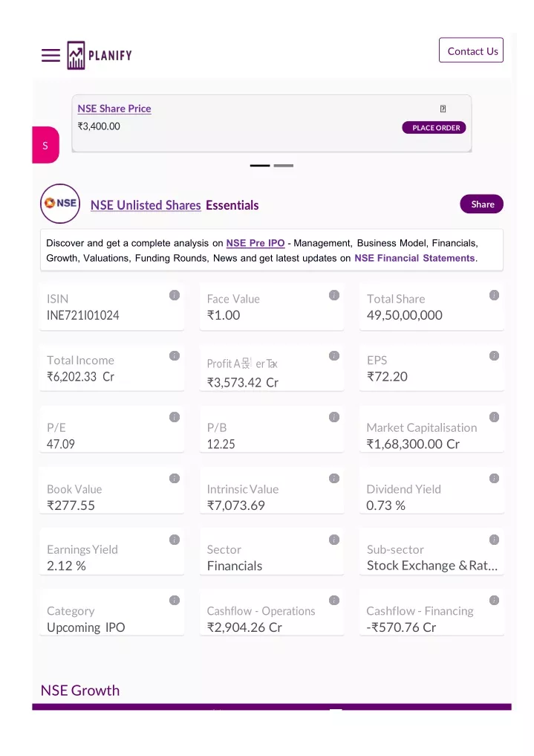The height and width of the screenshot is (756, 534).
Task: Click the Planify logo
Action: click(x=100, y=56)
